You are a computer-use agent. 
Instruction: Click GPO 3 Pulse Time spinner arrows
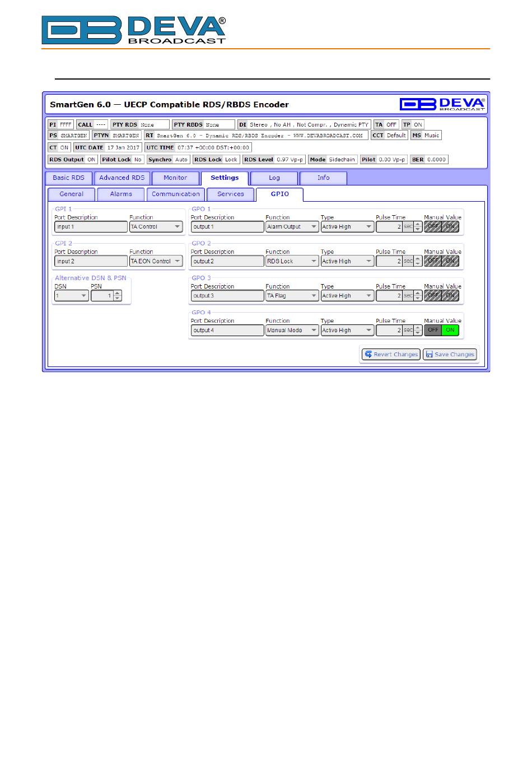[418, 296]
